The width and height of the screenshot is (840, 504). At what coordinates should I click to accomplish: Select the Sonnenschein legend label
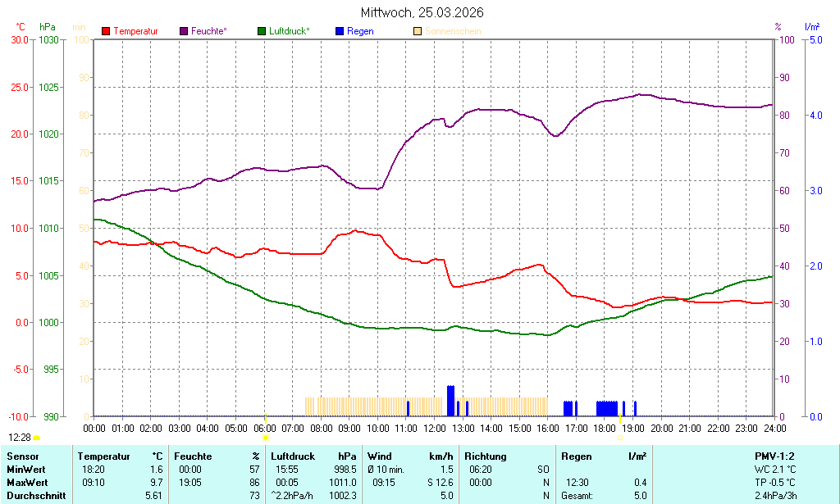[x=453, y=31]
